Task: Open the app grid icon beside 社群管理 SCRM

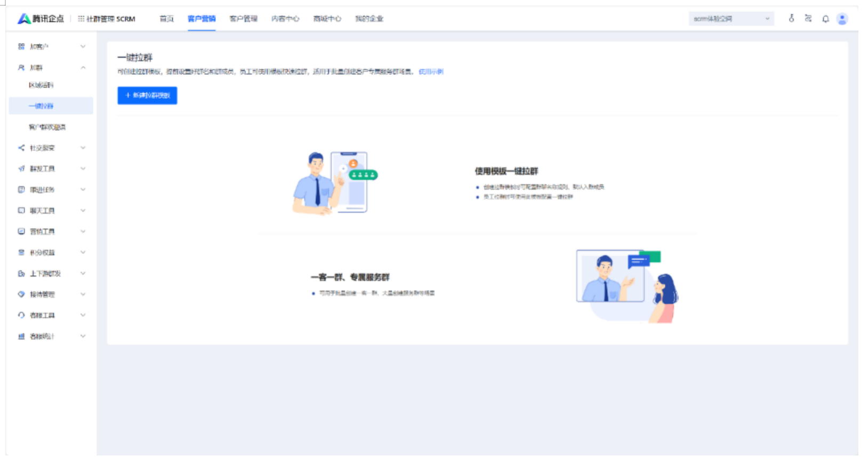Action: (81, 19)
